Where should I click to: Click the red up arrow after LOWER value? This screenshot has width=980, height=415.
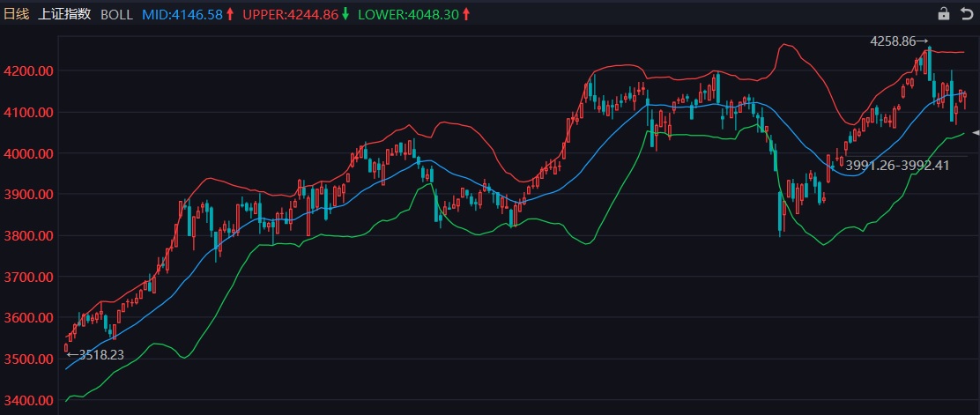(465, 14)
